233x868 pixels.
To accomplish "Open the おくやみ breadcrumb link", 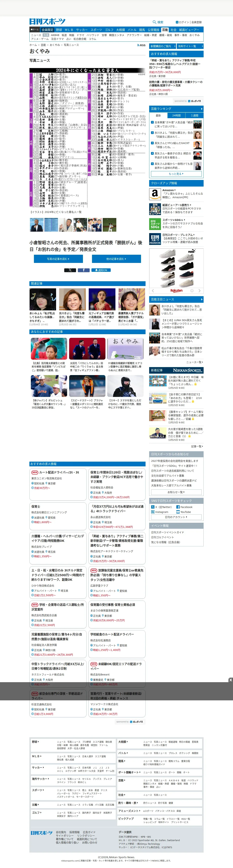I will point(55,45).
